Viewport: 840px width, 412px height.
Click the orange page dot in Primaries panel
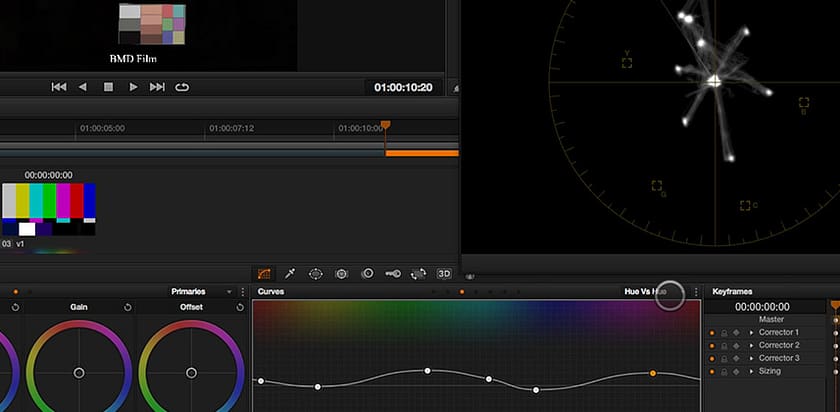(16, 292)
